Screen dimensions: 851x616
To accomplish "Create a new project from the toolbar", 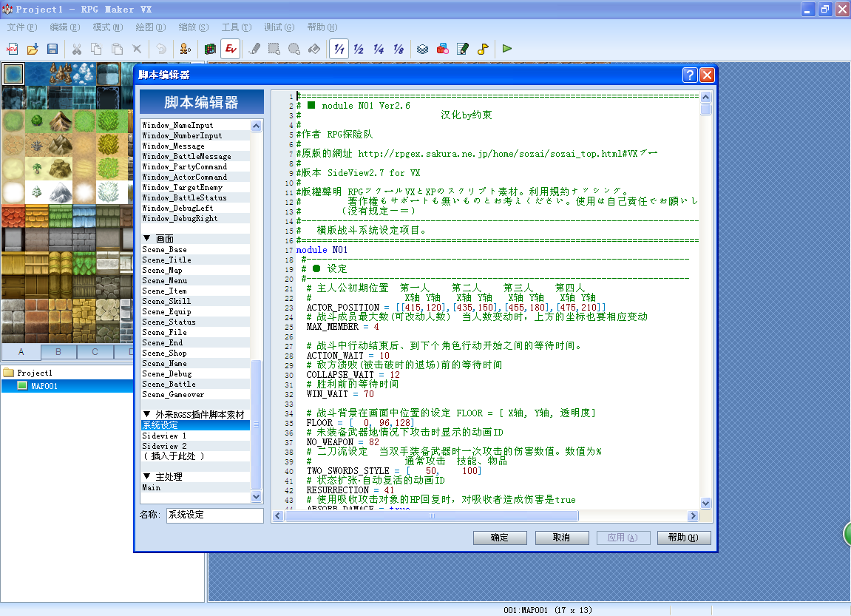I will pos(13,49).
